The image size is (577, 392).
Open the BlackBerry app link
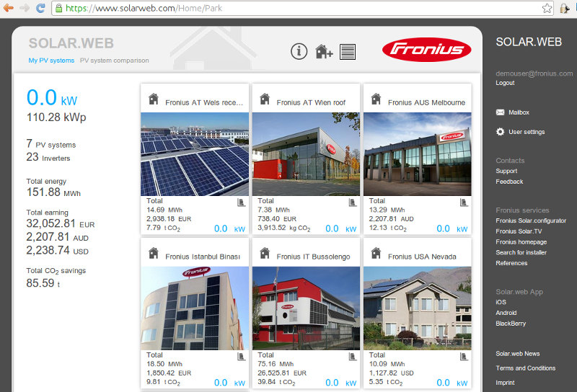click(511, 324)
